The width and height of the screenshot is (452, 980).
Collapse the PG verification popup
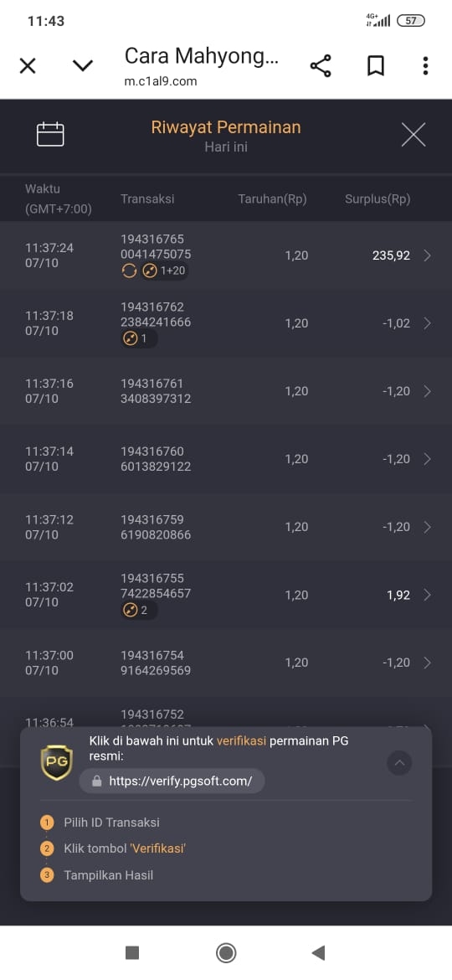point(399,762)
